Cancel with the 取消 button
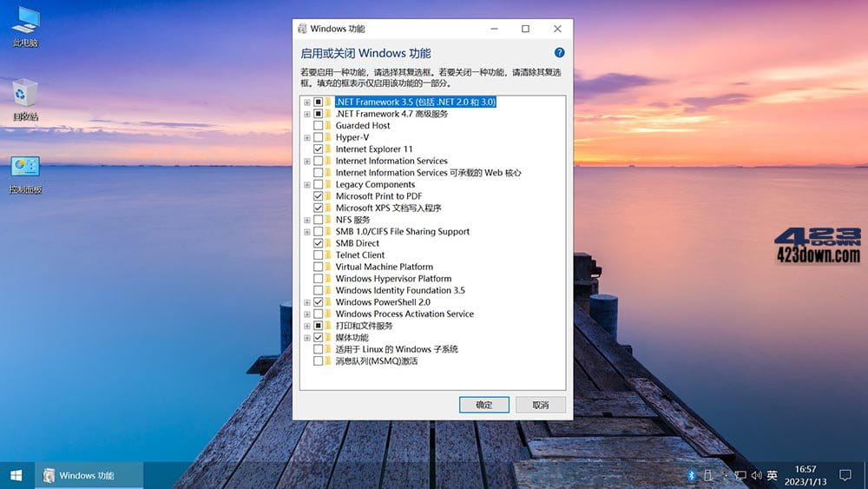Image resolution: width=868 pixels, height=489 pixels. (x=540, y=405)
